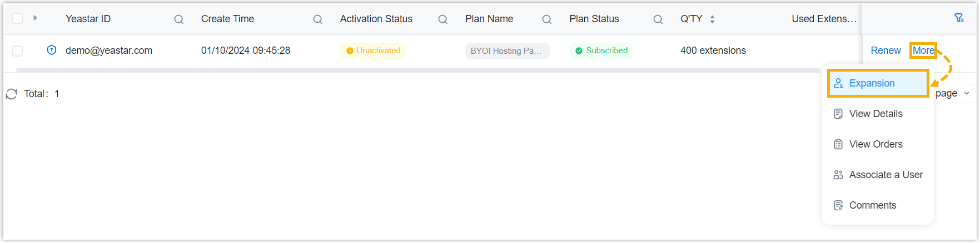Click Plan Name search magnifier icon
Image resolution: width=980 pixels, height=243 pixels.
point(547,19)
